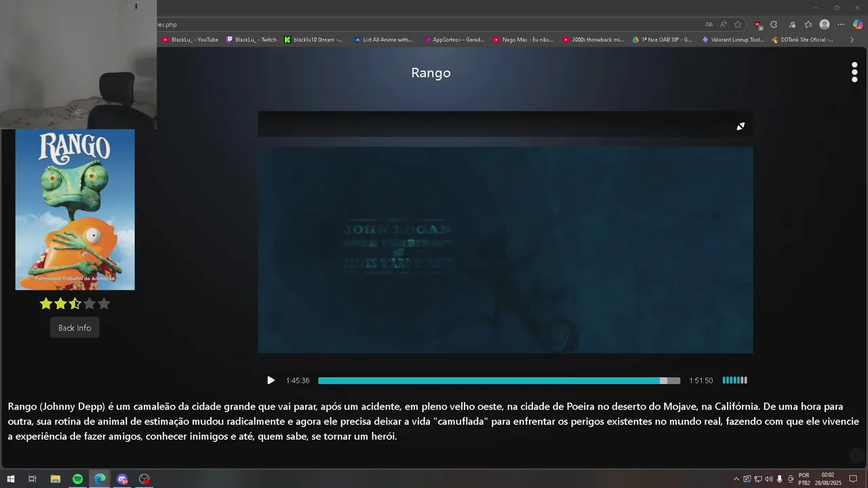The width and height of the screenshot is (868, 488).
Task: Open the uBlock Origin extension icon
Action: click(758, 25)
